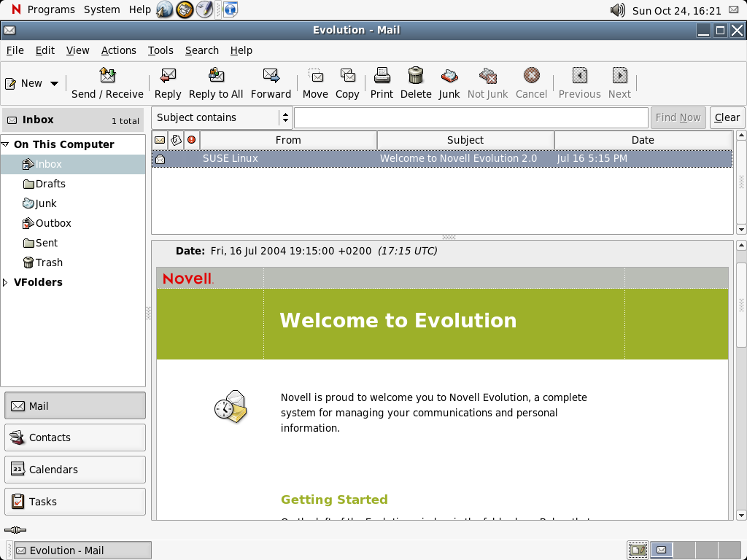Open the Subject contains search dropdown
The image size is (747, 560).
click(x=221, y=117)
